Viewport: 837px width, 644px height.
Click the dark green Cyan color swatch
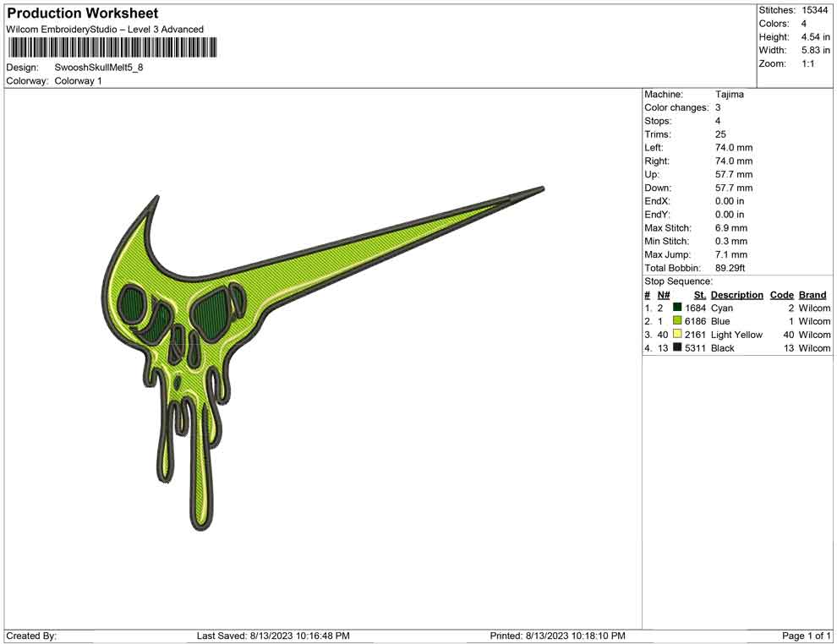677,308
